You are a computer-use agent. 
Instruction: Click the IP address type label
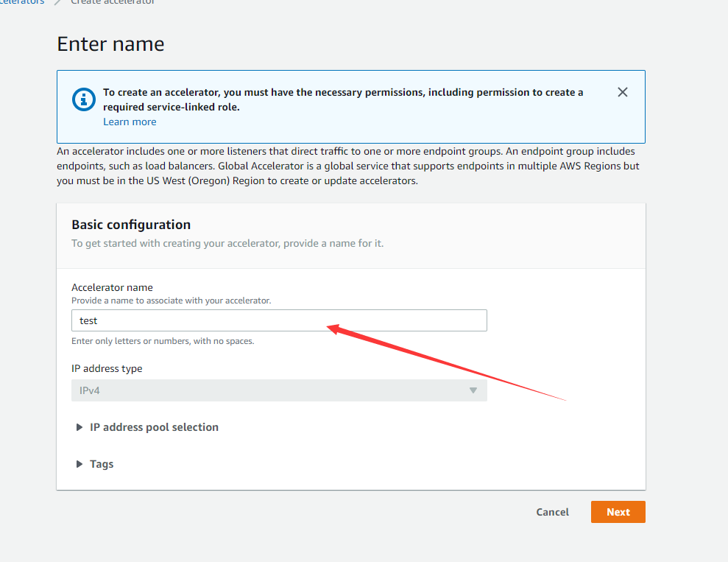tap(107, 368)
